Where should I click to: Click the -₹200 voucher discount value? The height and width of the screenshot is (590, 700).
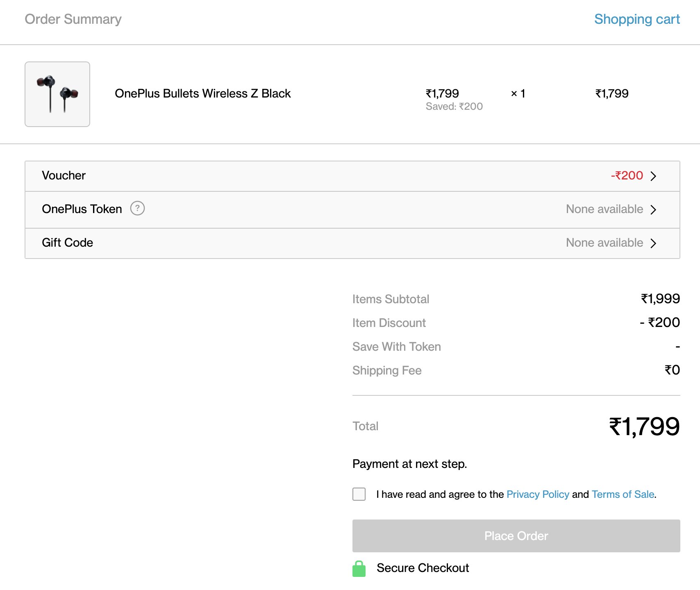(627, 175)
